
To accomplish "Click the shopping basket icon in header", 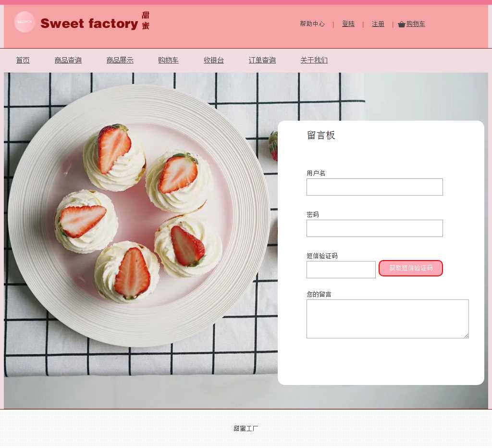I will 401,24.
